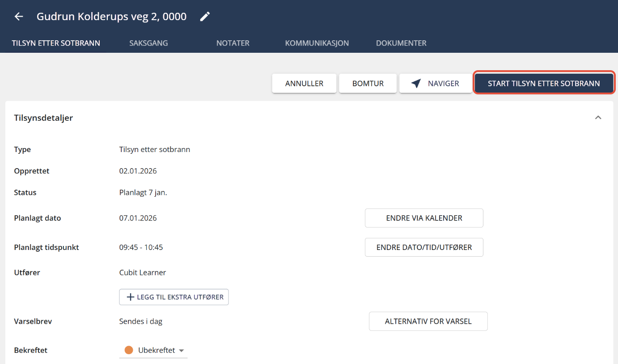Click the Type value Tilsyn etter sotbrann
This screenshot has height=364, width=618.
tap(155, 149)
